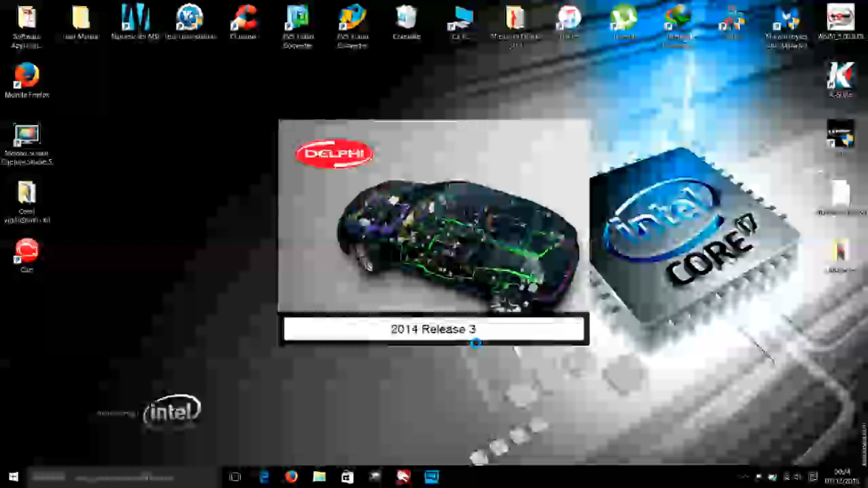Open the CCleaner desktop shortcut
This screenshot has width=868, height=488.
point(244,23)
